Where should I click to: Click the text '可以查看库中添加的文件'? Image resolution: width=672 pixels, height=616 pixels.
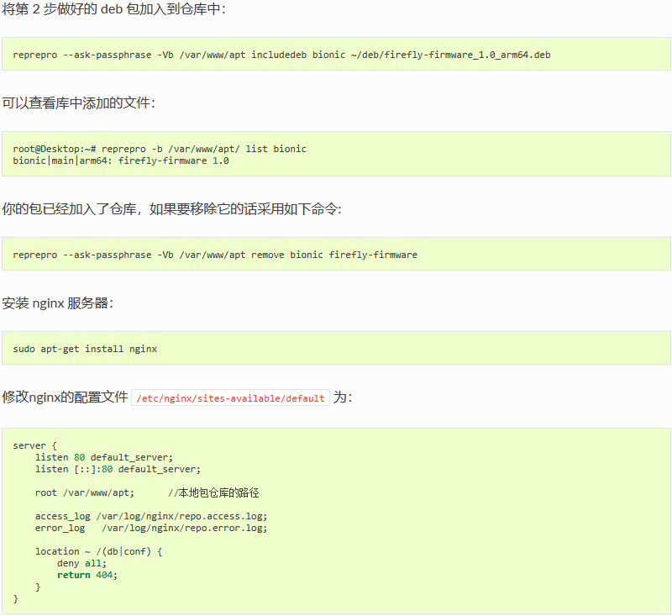(x=78, y=103)
